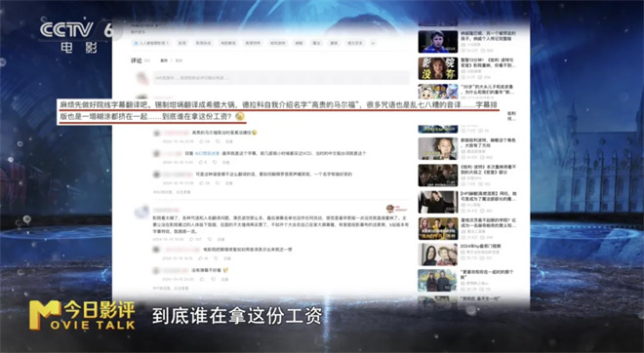Select the first tag chip with blue icon
The image size is (644, 353).
coord(151,43)
